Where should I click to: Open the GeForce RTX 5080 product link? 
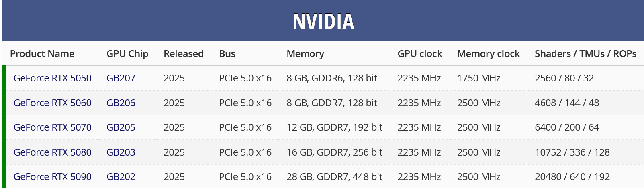click(x=52, y=152)
